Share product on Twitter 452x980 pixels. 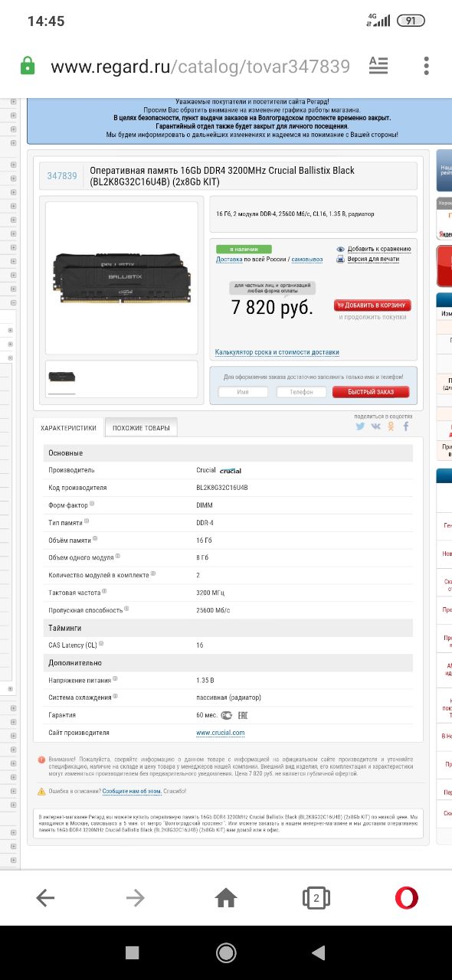pos(360,426)
